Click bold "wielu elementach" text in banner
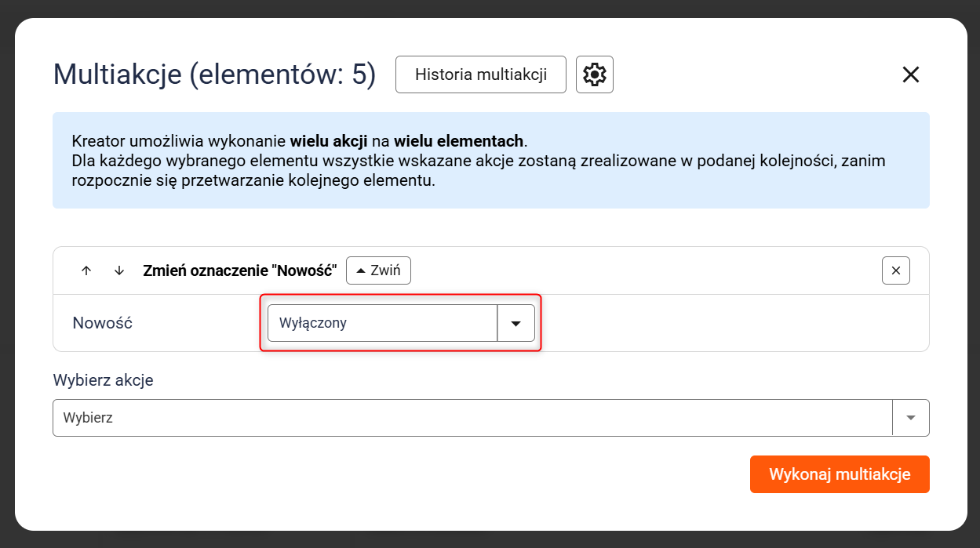The height and width of the screenshot is (548, 980). coord(458,142)
